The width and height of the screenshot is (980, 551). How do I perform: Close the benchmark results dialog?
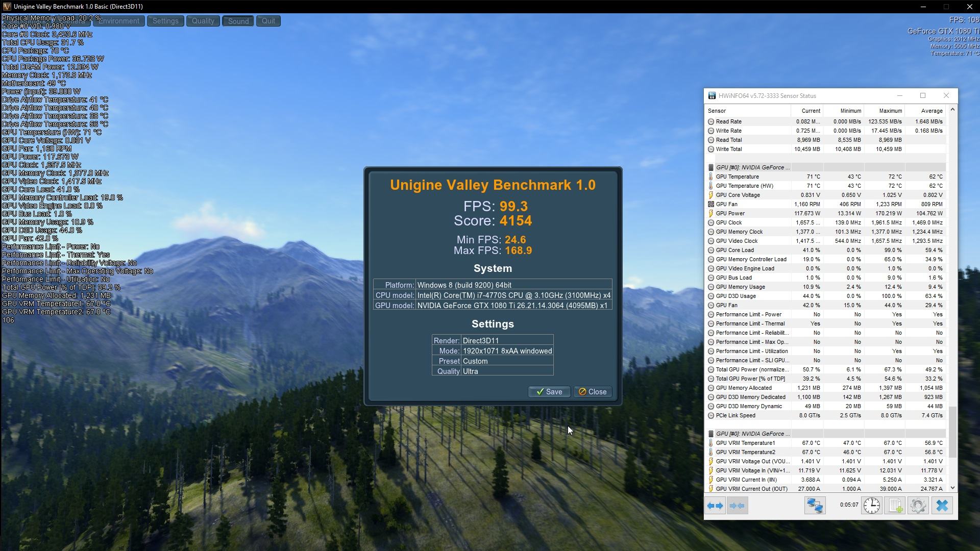592,392
